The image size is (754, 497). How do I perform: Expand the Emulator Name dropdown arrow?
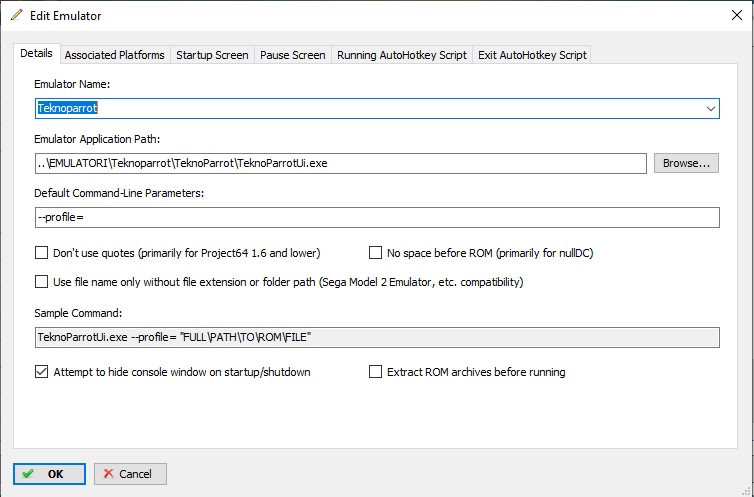(711, 109)
